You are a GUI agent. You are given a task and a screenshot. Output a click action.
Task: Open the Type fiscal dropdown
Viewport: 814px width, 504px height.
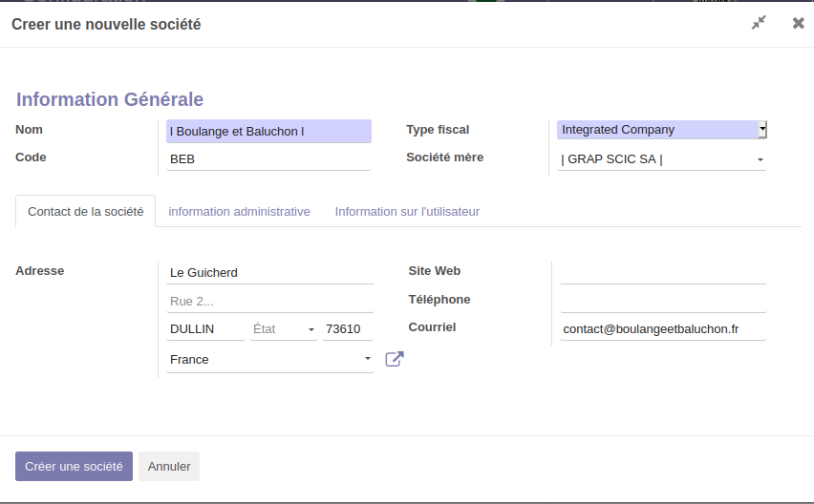pyautogui.click(x=661, y=130)
